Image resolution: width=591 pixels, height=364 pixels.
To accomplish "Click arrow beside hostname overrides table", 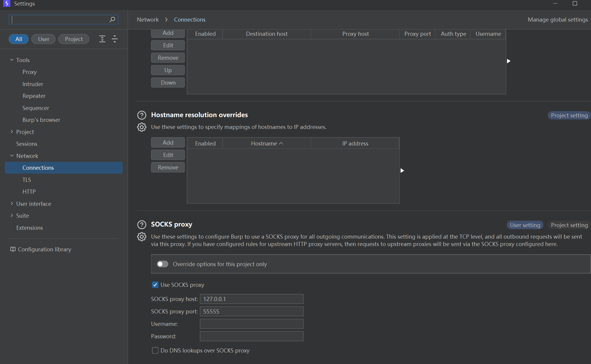I will 402,171.
